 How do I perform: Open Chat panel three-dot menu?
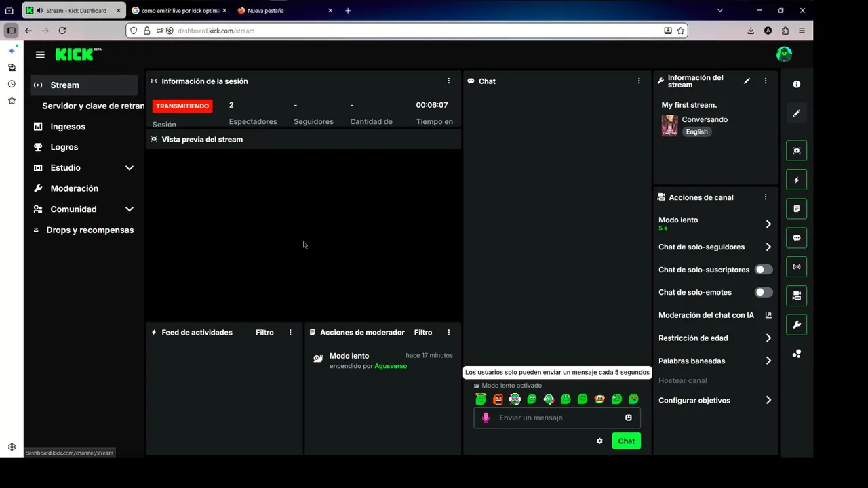coord(639,81)
